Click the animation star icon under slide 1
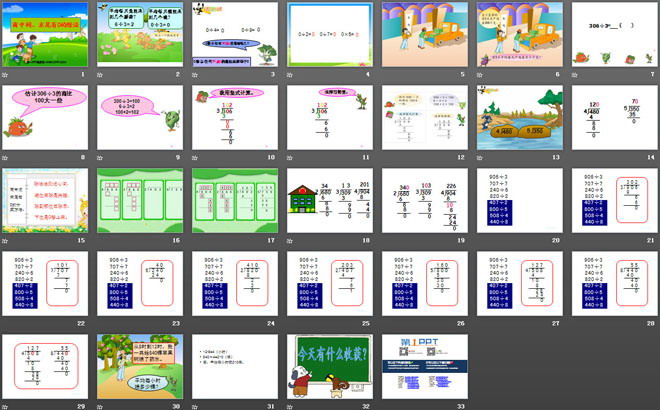The height and width of the screenshot is (410, 660). pyautogui.click(x=8, y=75)
